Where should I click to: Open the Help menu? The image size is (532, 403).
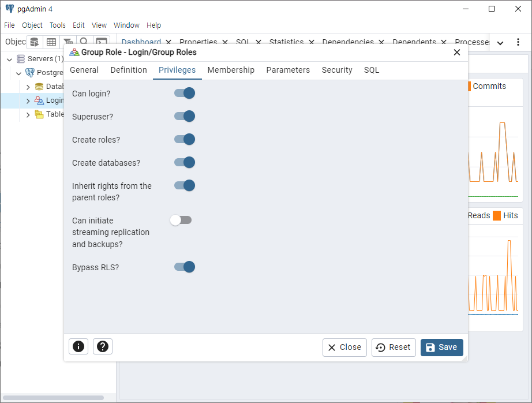click(153, 25)
